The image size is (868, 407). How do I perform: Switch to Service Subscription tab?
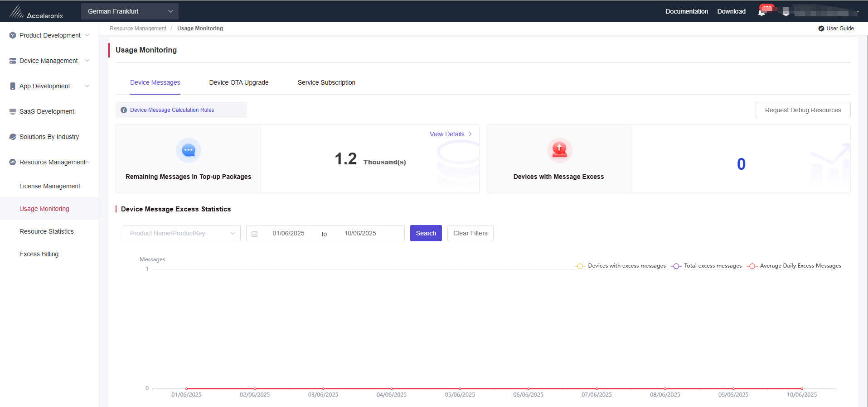point(326,82)
